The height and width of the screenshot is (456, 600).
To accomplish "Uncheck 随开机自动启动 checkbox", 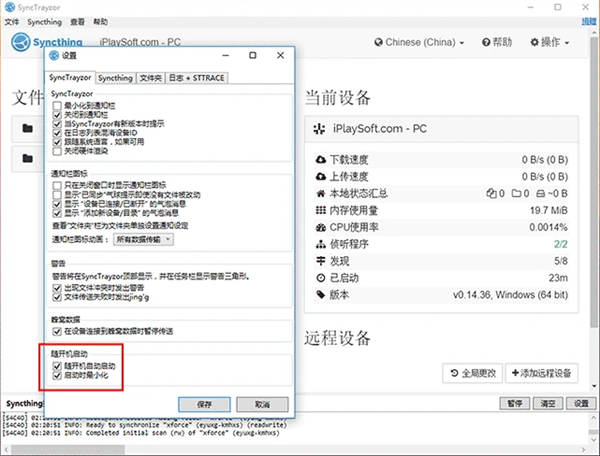I will click(x=57, y=366).
